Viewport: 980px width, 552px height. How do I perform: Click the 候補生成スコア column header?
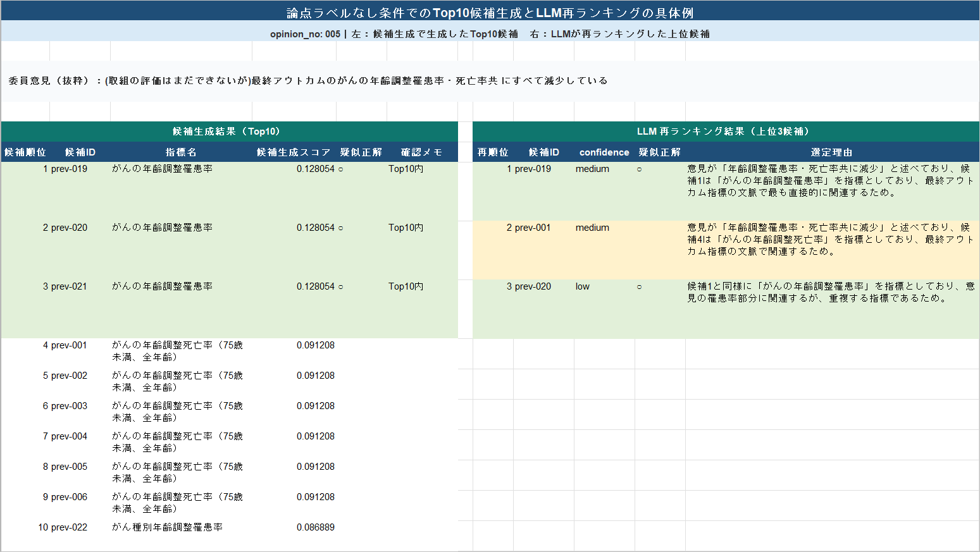(294, 152)
